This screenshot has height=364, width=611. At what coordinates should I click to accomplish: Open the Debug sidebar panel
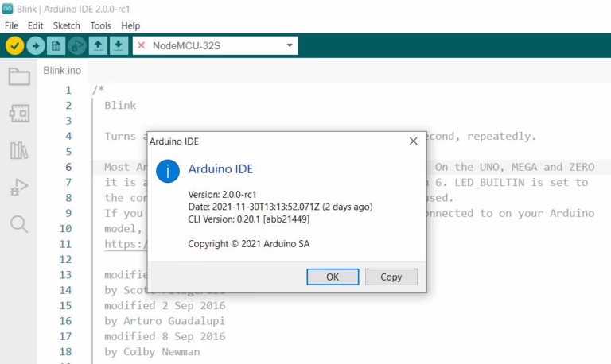pyautogui.click(x=19, y=188)
